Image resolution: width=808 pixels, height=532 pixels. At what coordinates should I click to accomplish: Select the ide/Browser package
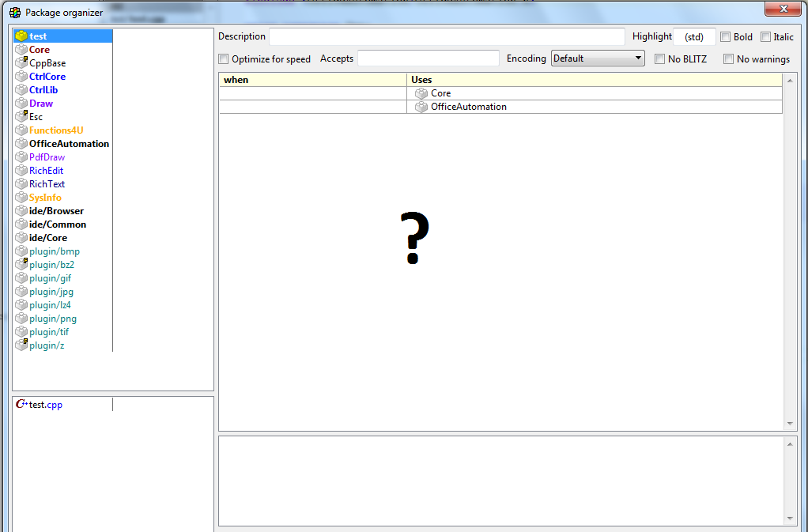tap(56, 211)
